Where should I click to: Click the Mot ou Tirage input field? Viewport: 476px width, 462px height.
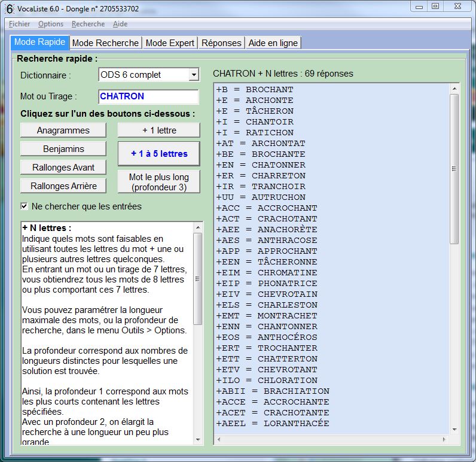click(149, 96)
